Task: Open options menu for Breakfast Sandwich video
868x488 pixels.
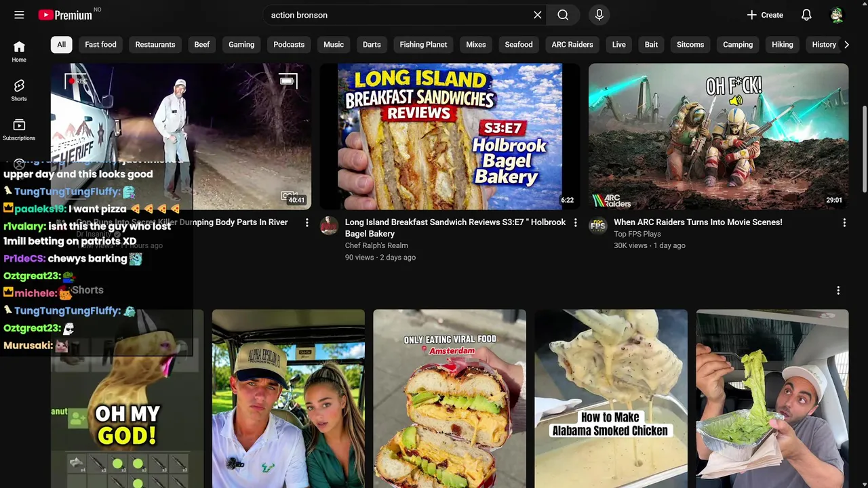Action: (x=575, y=222)
